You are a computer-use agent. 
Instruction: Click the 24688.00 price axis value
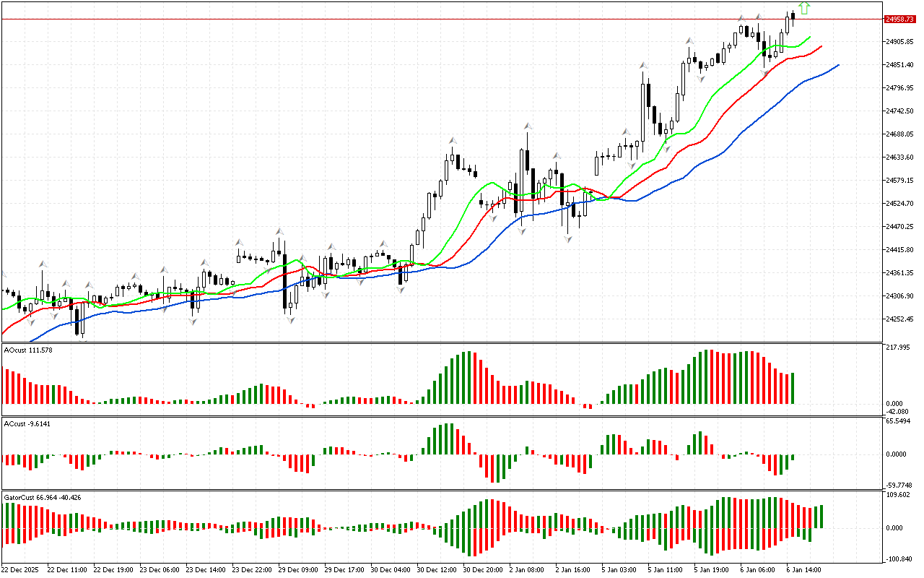point(899,134)
